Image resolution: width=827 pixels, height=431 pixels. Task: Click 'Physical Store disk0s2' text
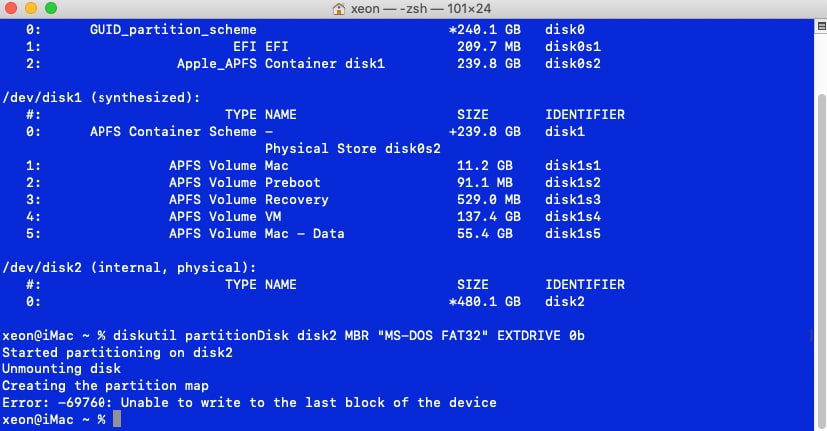tap(352, 148)
